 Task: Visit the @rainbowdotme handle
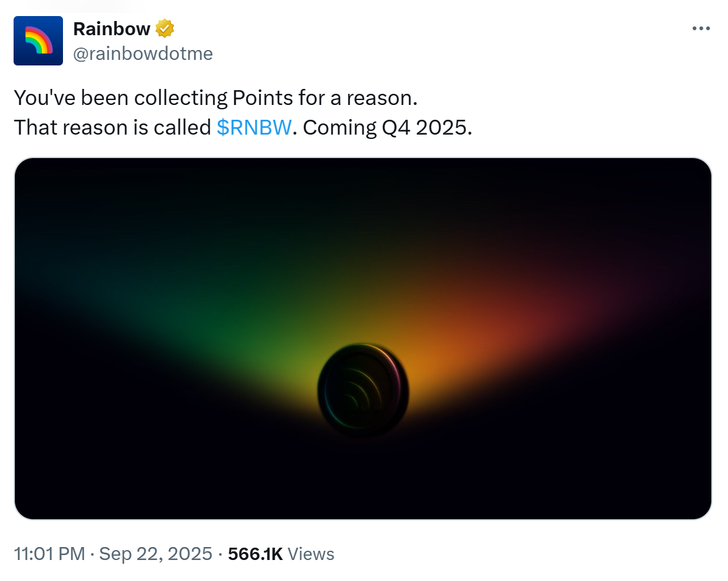pos(143,54)
